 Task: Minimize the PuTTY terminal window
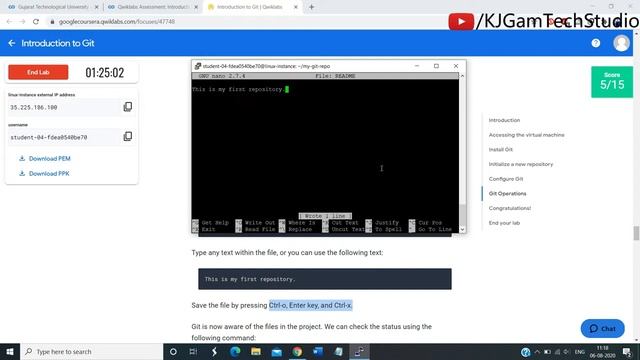(417, 66)
